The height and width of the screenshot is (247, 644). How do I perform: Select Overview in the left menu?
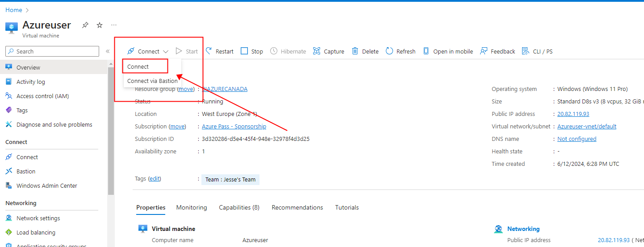54,67
